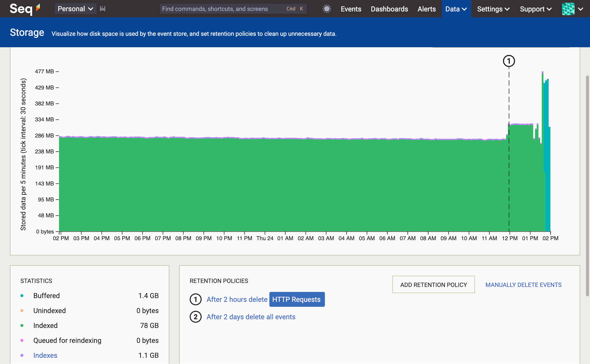Screen dimensions: 590x364
Task: Click the Buffered teal legend dot
Action: (x=22, y=296)
